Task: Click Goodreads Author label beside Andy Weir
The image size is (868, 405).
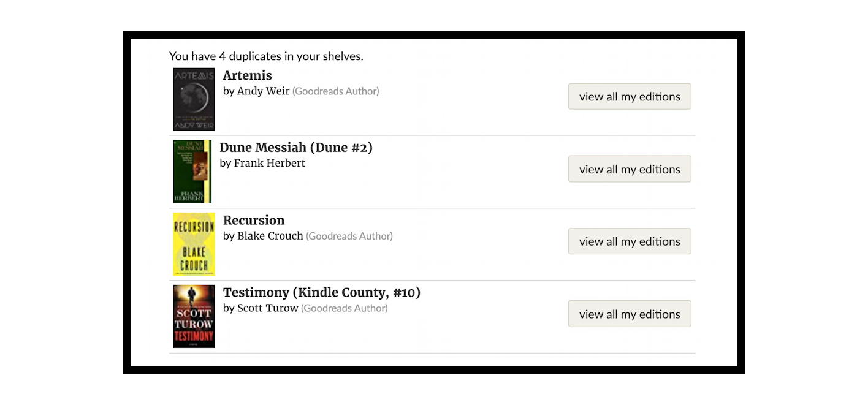Action: [x=335, y=91]
